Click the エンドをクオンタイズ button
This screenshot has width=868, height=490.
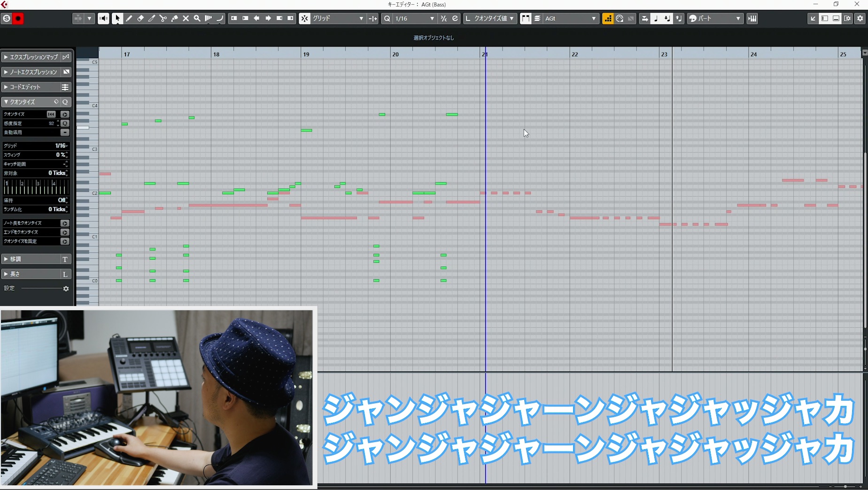tap(65, 232)
